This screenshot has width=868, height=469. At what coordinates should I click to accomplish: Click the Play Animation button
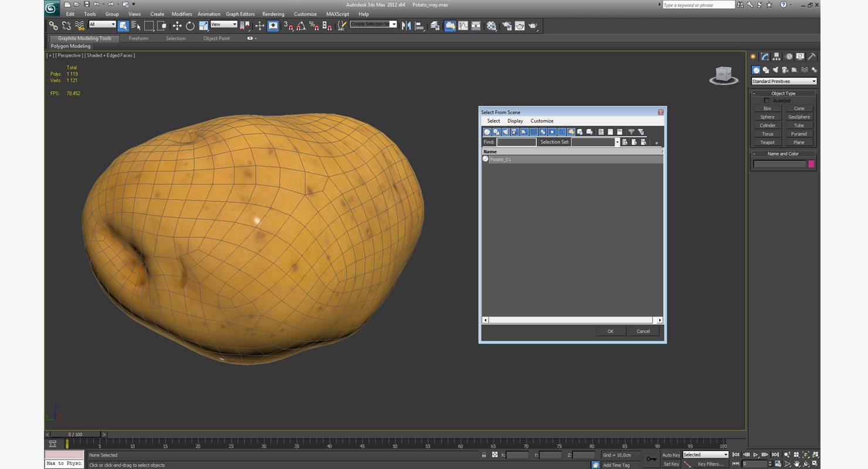(755, 454)
